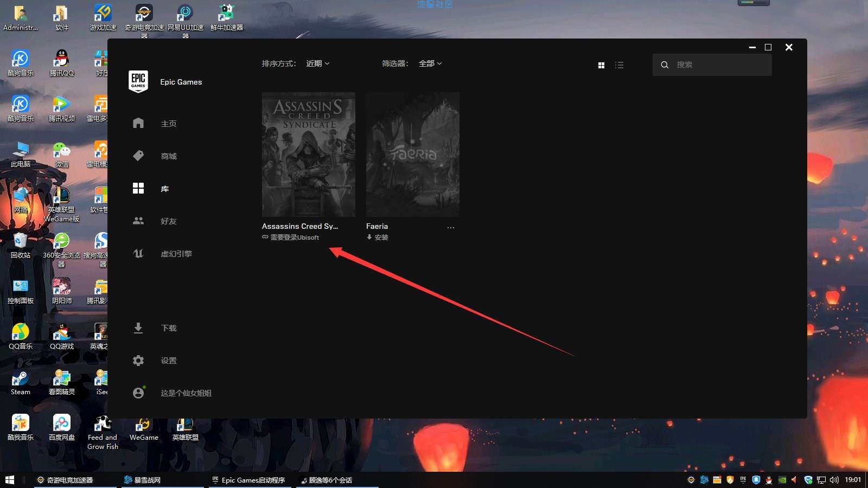Switch library to list view

click(x=619, y=65)
